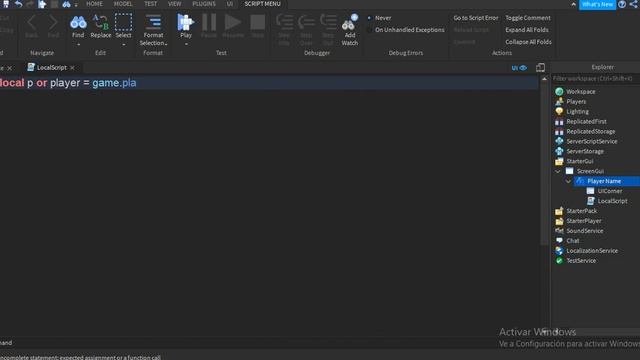Click the small binoculars in quick access bar
This screenshot has width=640, height=360.
click(66, 4)
